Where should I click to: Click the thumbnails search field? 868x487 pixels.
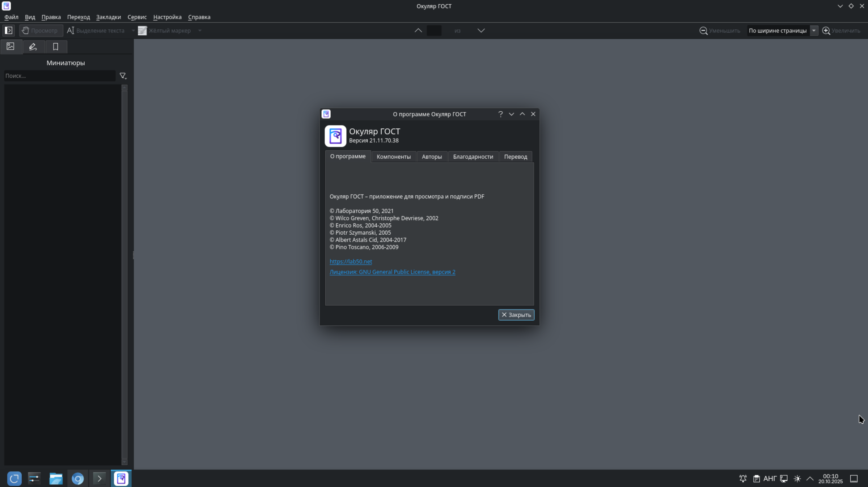point(59,76)
